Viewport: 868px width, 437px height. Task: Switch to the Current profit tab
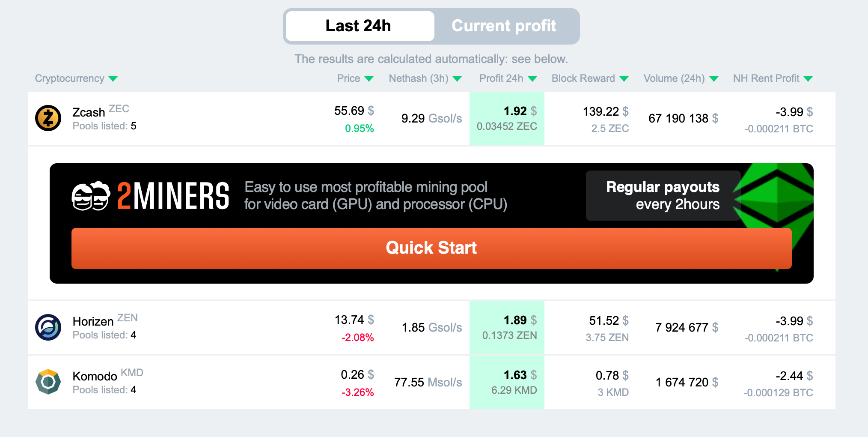click(504, 26)
